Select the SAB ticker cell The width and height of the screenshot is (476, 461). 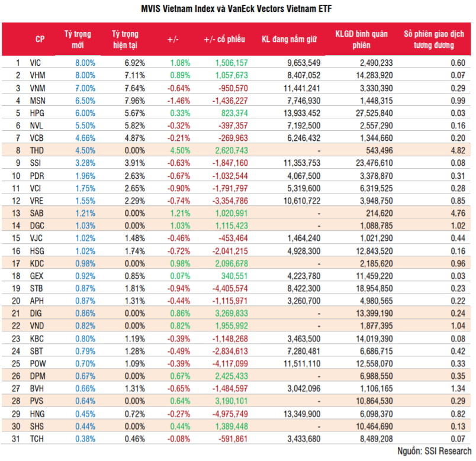(x=37, y=212)
